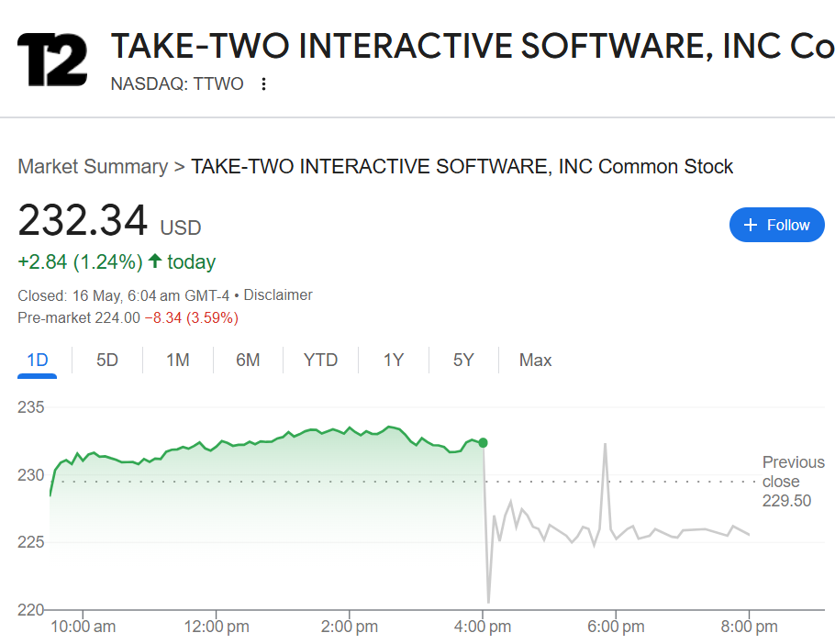The height and width of the screenshot is (644, 835).
Task: Click the Take-Two T2 logo
Action: (x=52, y=59)
